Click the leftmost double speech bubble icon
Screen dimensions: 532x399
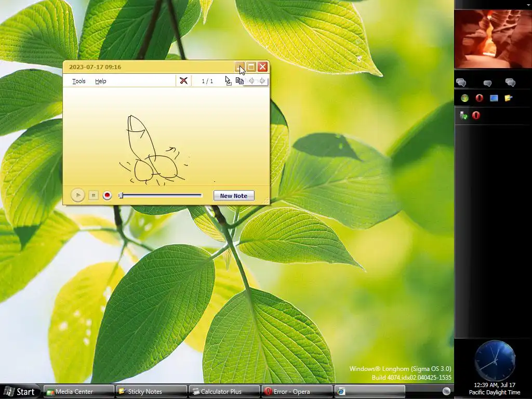click(x=461, y=83)
